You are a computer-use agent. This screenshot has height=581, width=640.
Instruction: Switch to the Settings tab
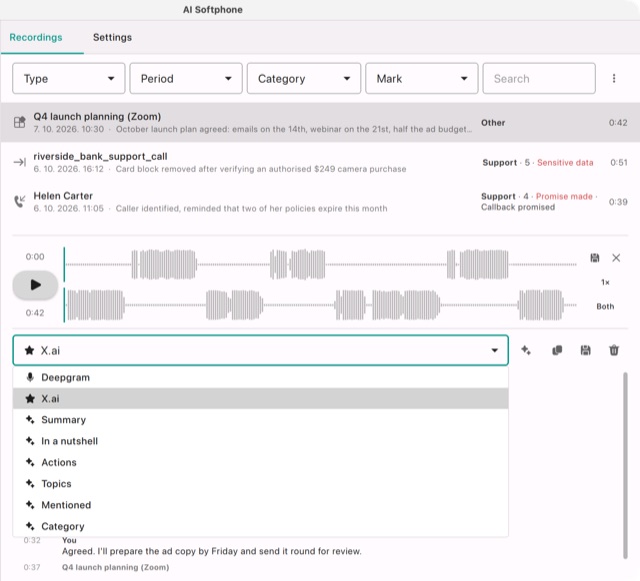click(112, 37)
